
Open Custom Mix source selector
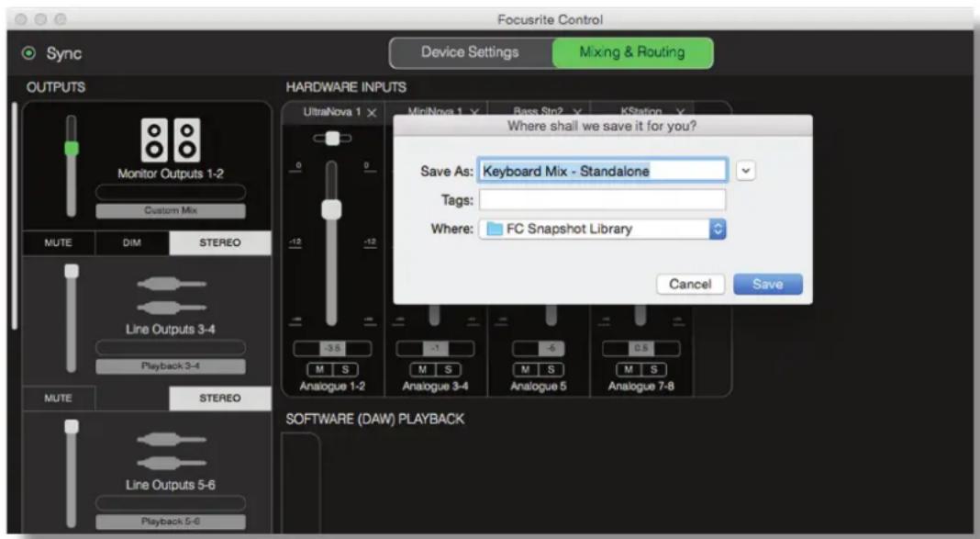pyautogui.click(x=171, y=210)
